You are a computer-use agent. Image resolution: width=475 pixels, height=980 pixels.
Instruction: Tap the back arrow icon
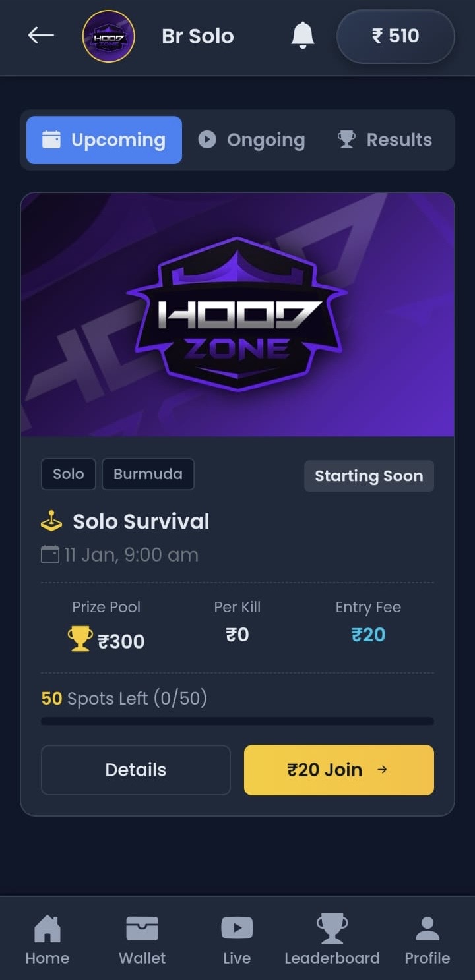pyautogui.click(x=41, y=36)
